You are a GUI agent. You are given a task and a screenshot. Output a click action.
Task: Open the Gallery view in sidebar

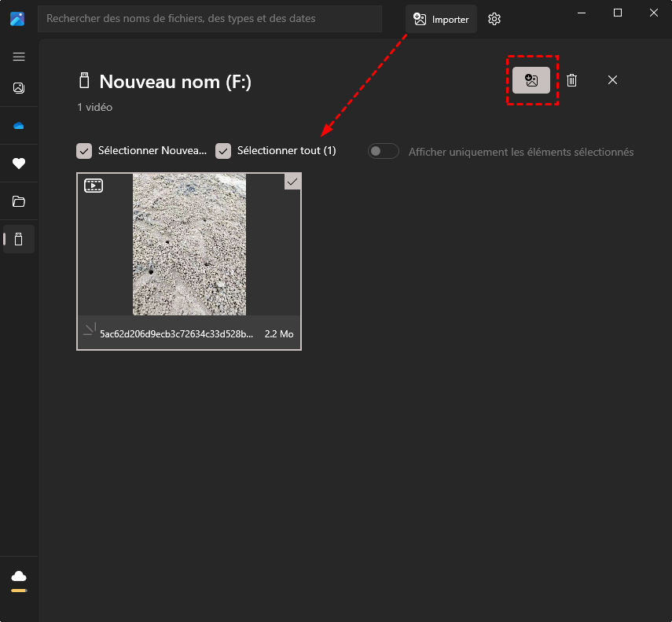pos(19,88)
